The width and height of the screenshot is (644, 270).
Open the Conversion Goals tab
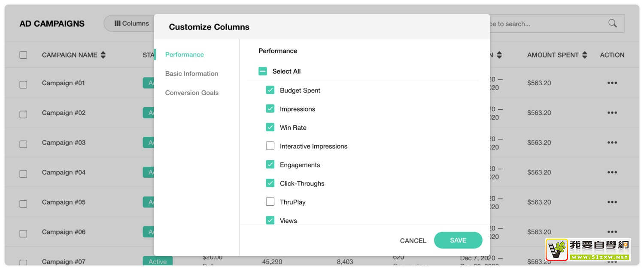[x=191, y=93]
